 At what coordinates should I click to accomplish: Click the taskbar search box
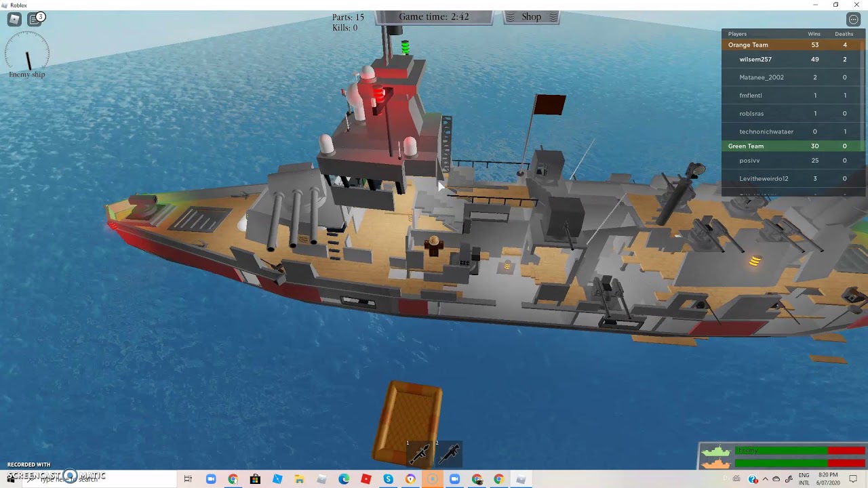pyautogui.click(x=98, y=479)
